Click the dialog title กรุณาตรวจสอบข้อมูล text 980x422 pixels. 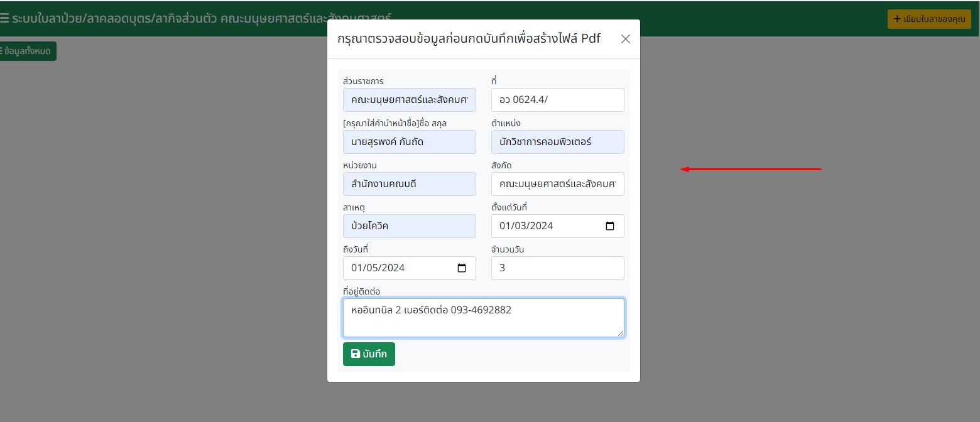(x=469, y=39)
